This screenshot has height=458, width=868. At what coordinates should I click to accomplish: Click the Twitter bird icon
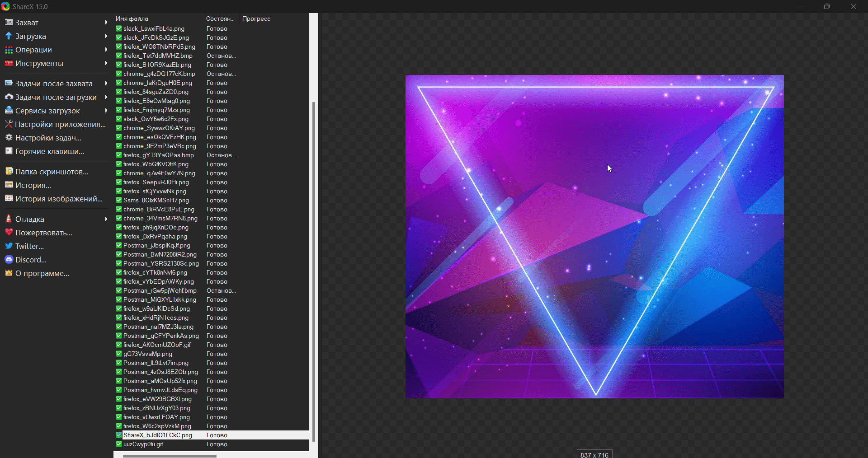coord(9,246)
